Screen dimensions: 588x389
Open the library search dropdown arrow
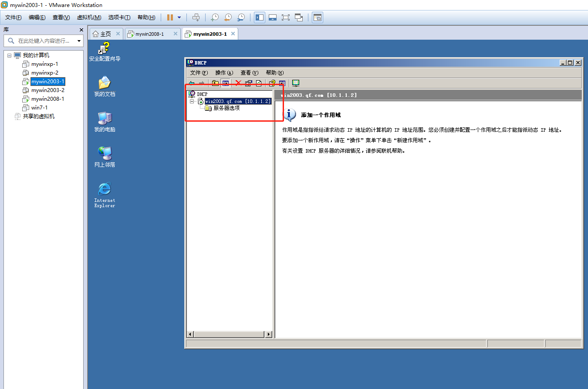tap(79, 41)
